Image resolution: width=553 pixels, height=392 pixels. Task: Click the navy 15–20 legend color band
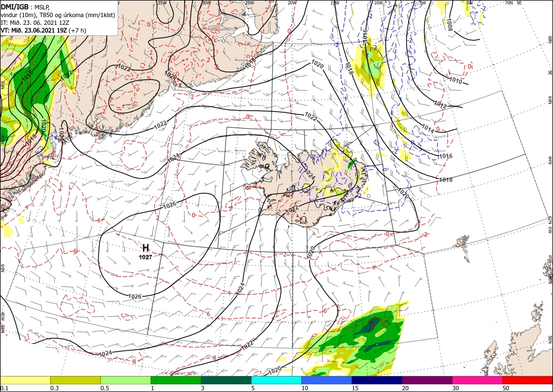(377, 380)
